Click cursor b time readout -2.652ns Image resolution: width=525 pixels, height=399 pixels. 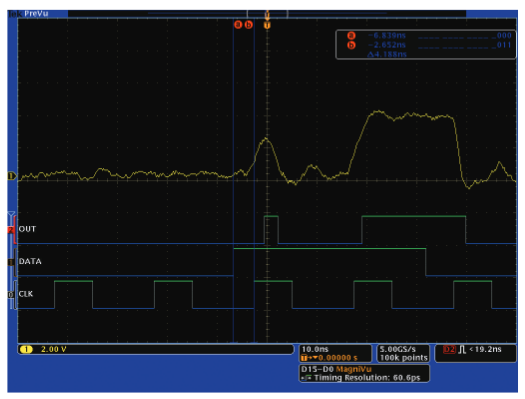coord(387,45)
